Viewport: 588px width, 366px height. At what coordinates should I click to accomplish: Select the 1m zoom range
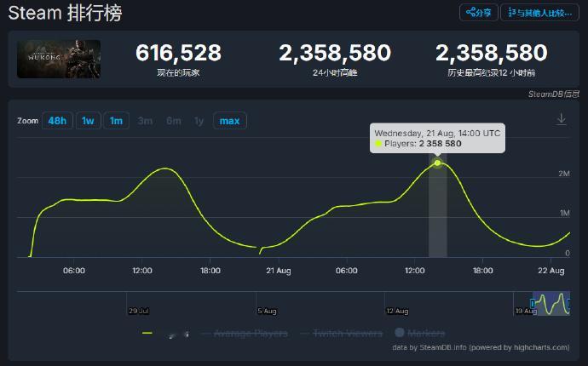click(x=116, y=121)
